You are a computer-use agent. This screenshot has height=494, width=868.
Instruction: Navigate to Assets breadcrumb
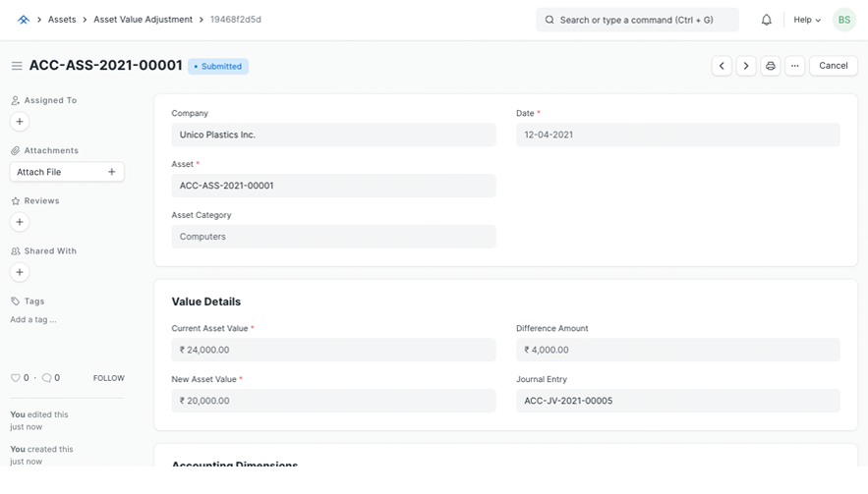62,20
